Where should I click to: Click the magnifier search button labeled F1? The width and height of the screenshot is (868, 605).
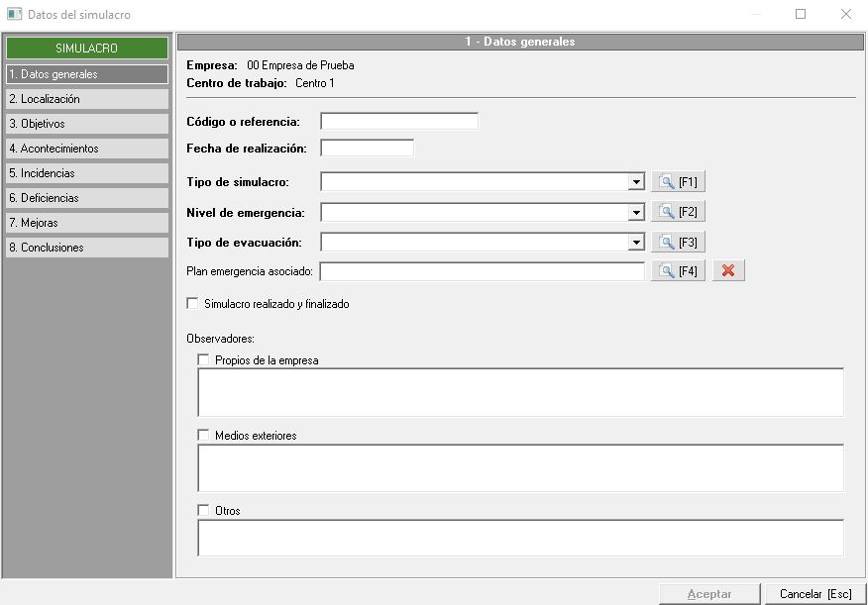(x=678, y=182)
